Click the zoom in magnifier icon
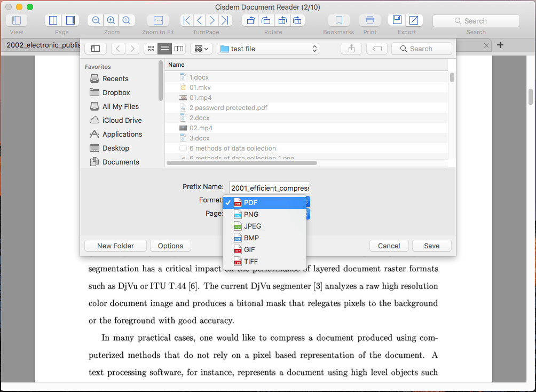The height and width of the screenshot is (392, 536). click(111, 20)
